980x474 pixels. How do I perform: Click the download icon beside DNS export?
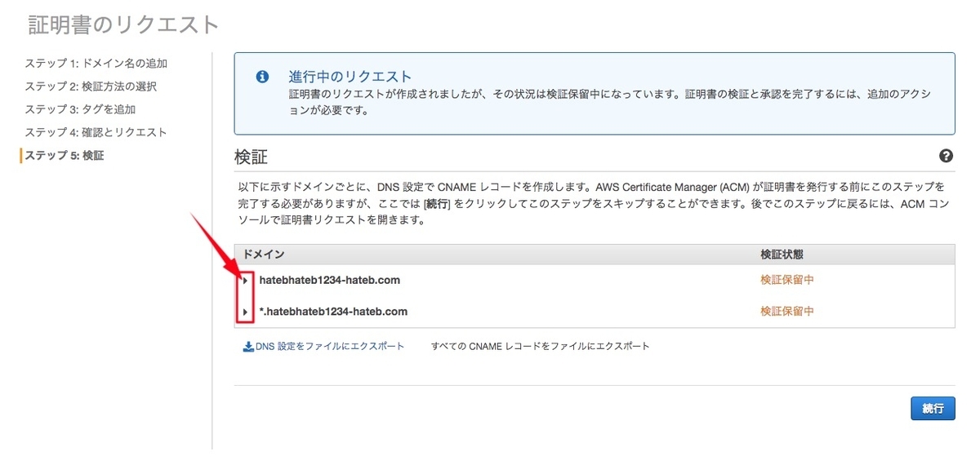point(248,347)
